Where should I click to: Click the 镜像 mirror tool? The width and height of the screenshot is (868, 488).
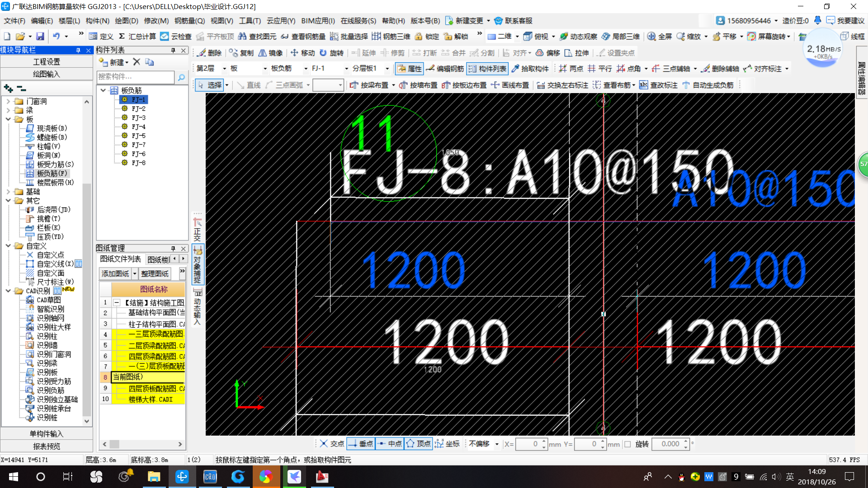click(270, 53)
